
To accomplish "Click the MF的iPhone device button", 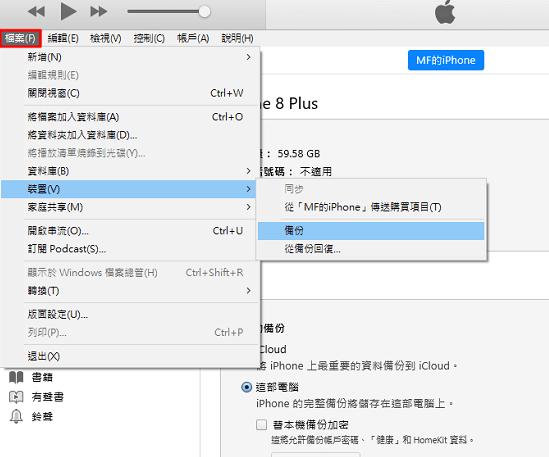I will tap(446, 60).
